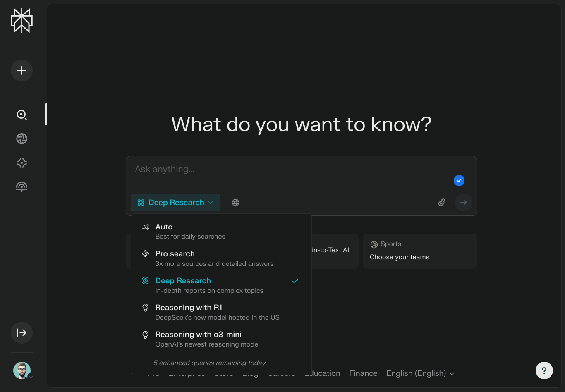Click the Sports basketball icon
Viewport: 565px width, 392px height.
coord(374,244)
